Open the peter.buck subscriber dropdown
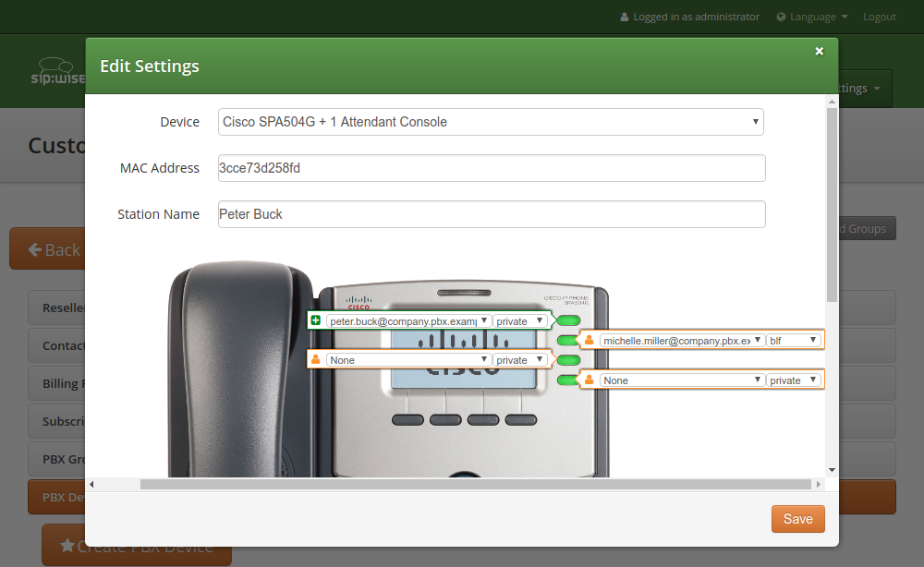Viewport: 924px width, 567px height. pyautogui.click(x=408, y=320)
